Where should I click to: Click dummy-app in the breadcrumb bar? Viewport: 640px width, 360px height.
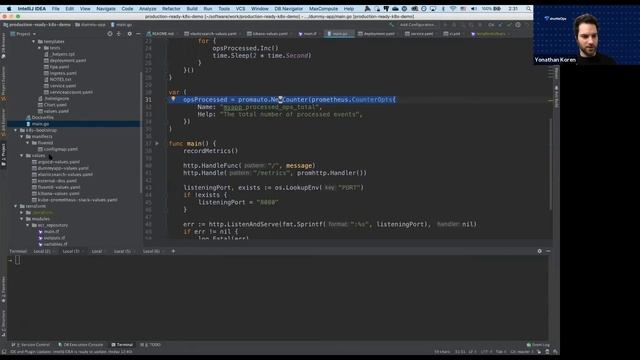[90, 25]
